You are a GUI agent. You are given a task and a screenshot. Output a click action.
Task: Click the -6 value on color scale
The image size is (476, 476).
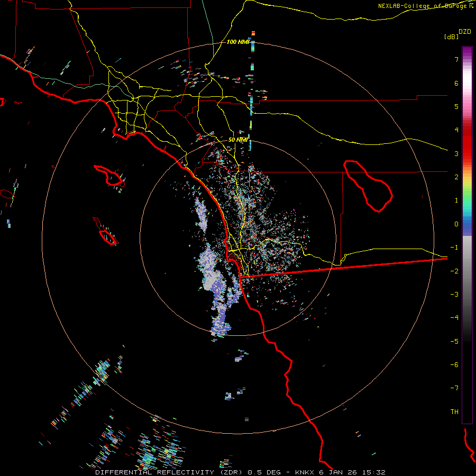(454, 364)
